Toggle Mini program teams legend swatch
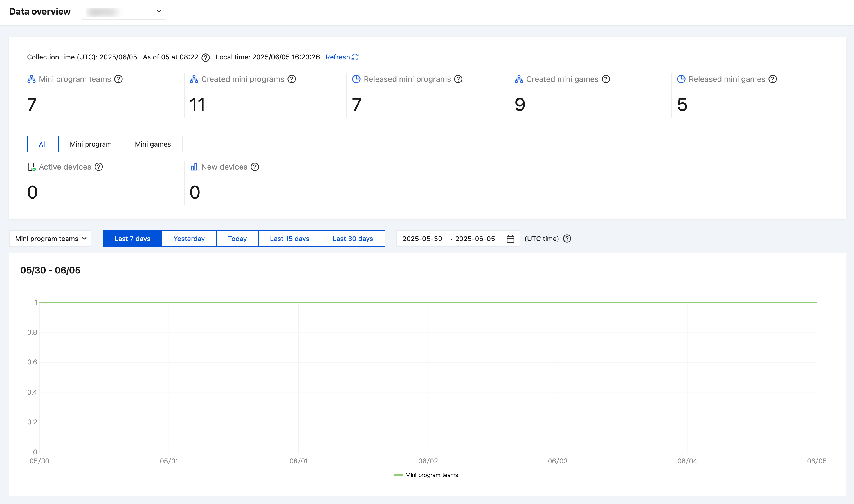Screen dimensions: 854x504 tap(398, 475)
